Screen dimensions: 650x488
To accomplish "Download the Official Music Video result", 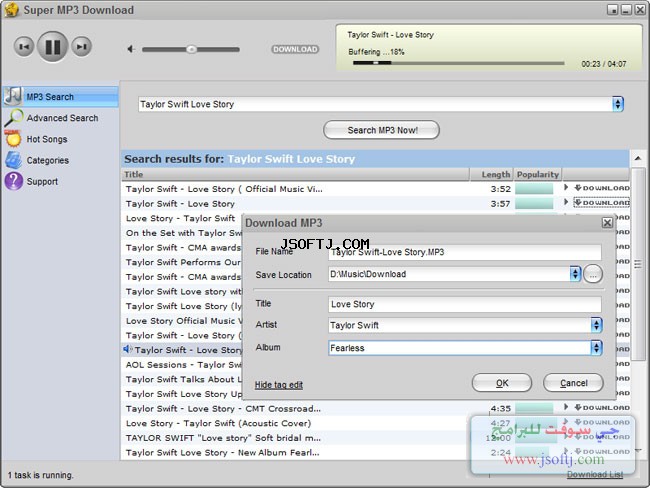I will (601, 188).
